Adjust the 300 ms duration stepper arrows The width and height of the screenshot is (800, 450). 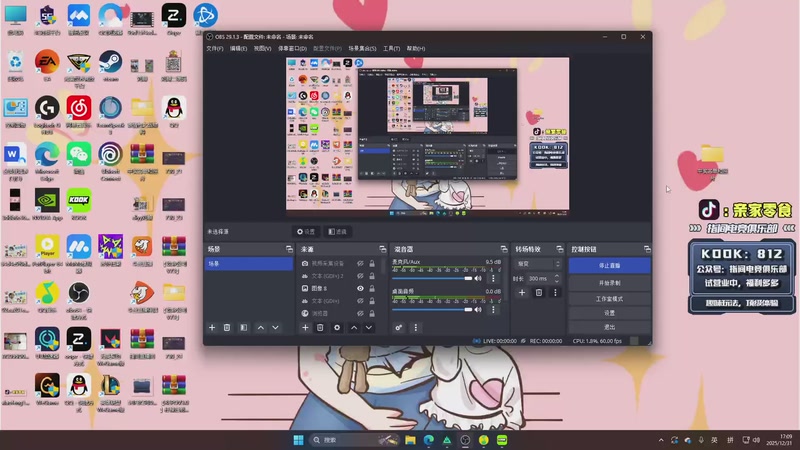click(557, 279)
